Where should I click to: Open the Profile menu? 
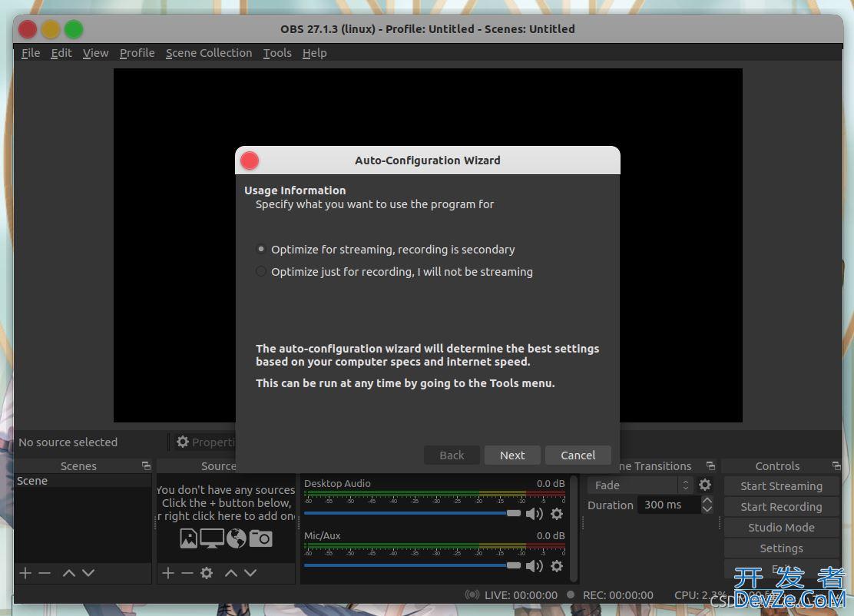tap(137, 53)
